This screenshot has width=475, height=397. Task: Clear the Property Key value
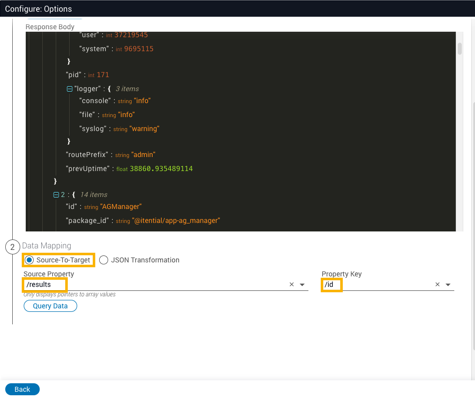[438, 284]
